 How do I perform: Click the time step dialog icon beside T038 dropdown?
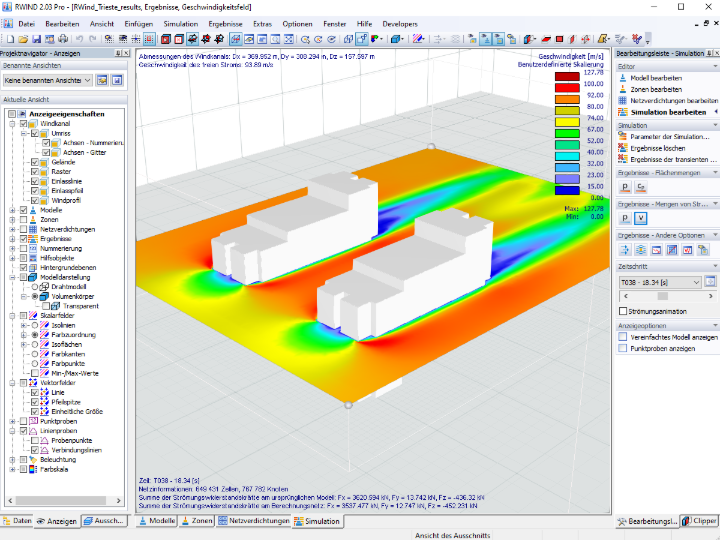coord(710,281)
